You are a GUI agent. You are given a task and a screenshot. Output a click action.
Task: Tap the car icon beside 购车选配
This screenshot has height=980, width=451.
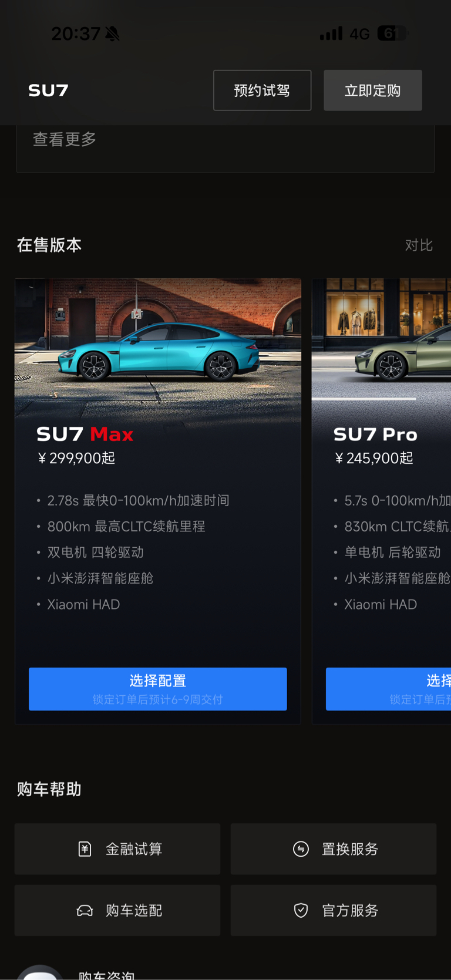click(85, 911)
